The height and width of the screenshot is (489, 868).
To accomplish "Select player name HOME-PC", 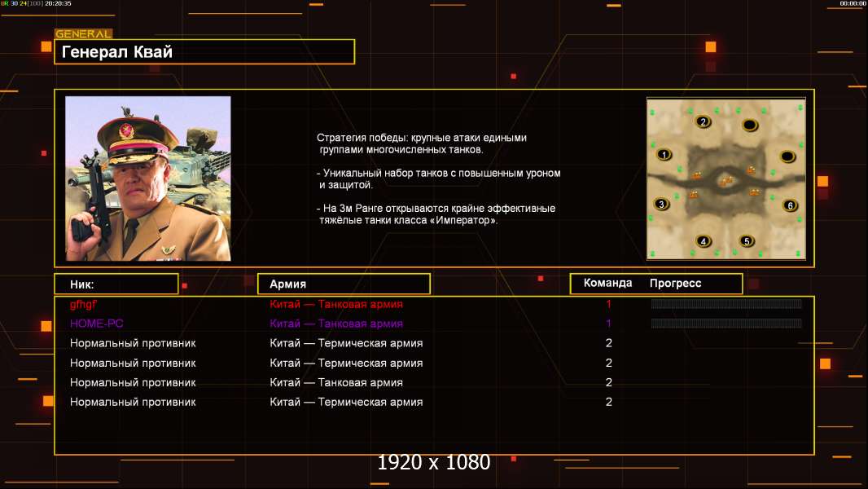I will 96,324.
